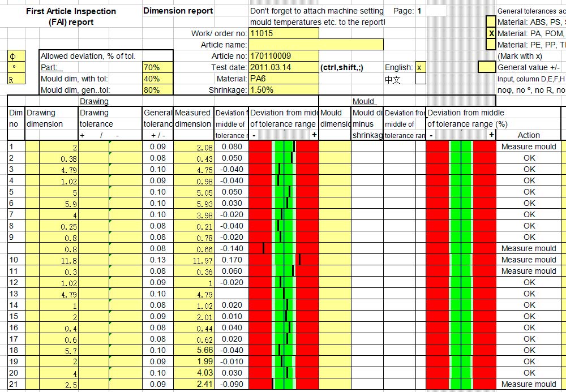Click drawing deviation bar for dimension 1
The image size is (566, 392).
pyautogui.click(x=284, y=147)
